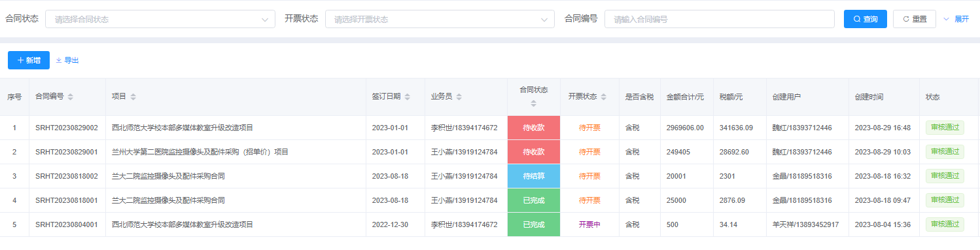Open the 合同状态 dropdown selector
The image size is (980, 250).
tap(160, 19)
